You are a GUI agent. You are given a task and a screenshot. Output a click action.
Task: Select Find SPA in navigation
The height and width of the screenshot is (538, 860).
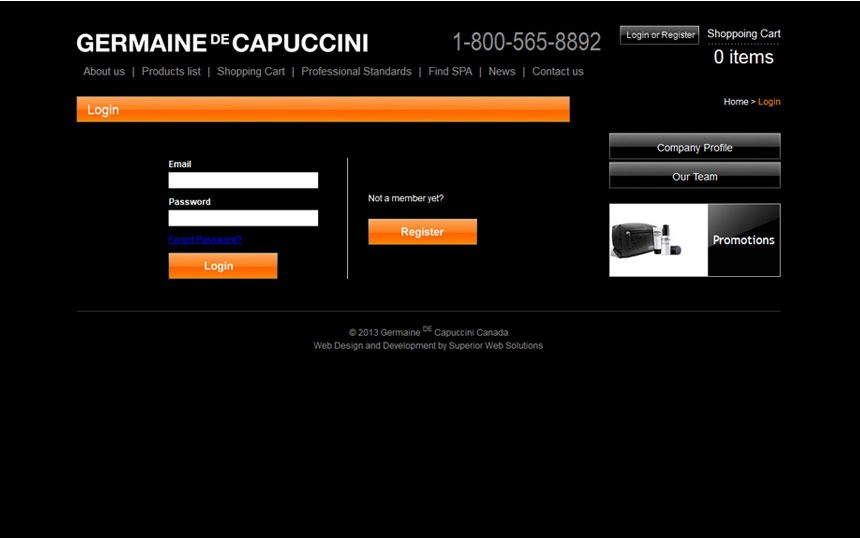(x=450, y=71)
